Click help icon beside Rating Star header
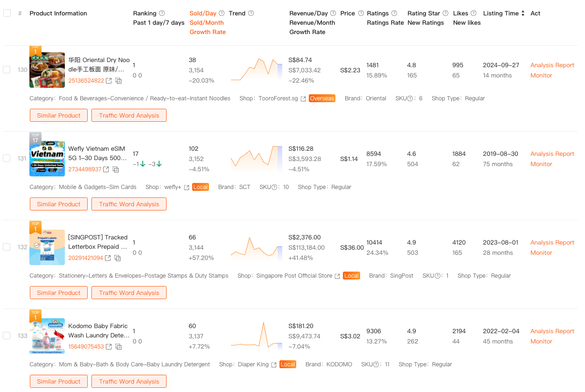This screenshot has height=392, width=585. click(x=446, y=14)
